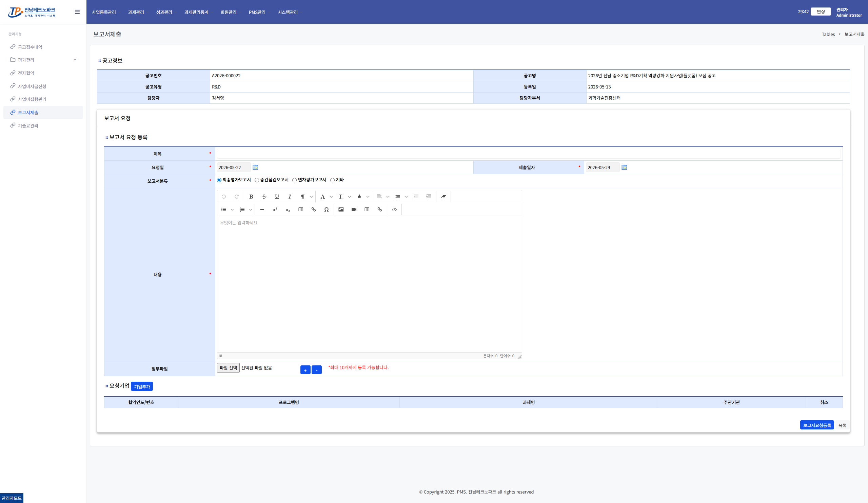This screenshot has height=503, width=868.
Task: Apply underline formatting
Action: 277,197
